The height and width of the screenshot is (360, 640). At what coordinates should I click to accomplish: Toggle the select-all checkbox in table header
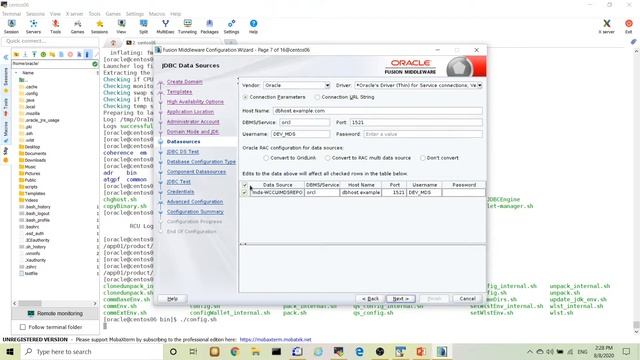pos(245,185)
